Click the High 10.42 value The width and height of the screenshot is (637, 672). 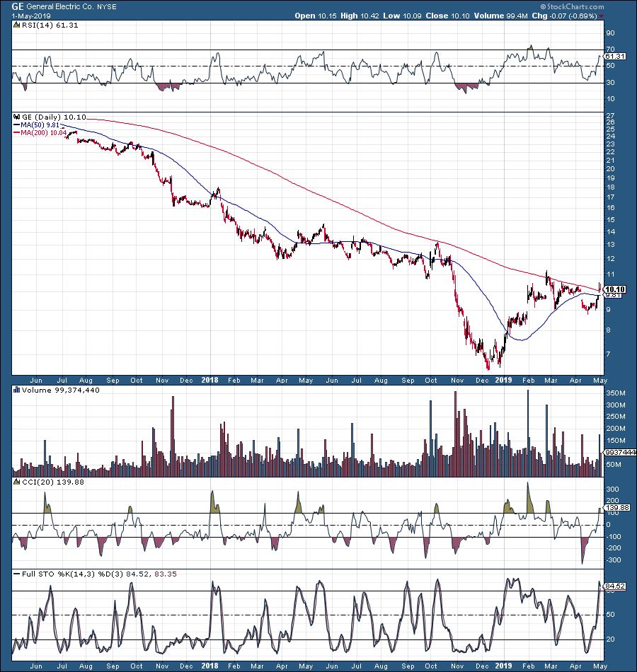point(360,16)
